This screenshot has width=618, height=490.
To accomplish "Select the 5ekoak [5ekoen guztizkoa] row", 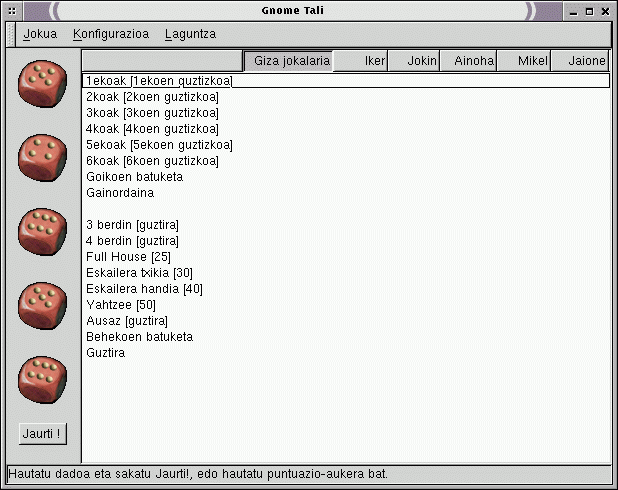I will pos(346,145).
